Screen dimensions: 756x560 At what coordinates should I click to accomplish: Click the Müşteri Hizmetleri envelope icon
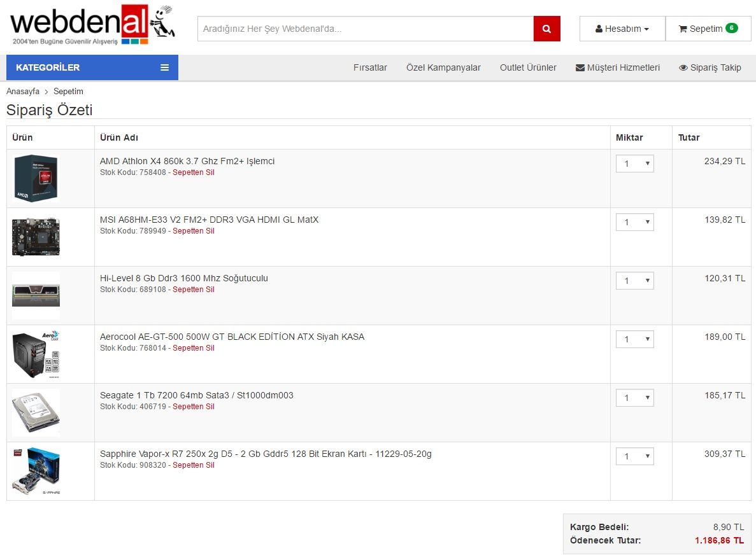point(580,68)
